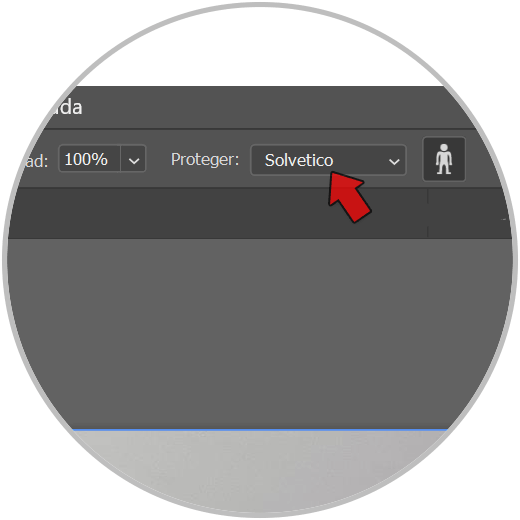
Task: Open the Proteger dropdown showing Solvetico
Action: click(328, 160)
